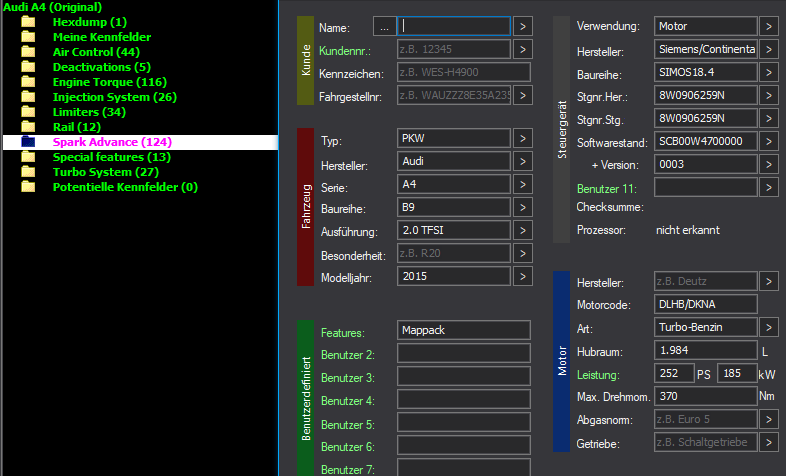Click the Hubraum field 1.984

click(706, 351)
